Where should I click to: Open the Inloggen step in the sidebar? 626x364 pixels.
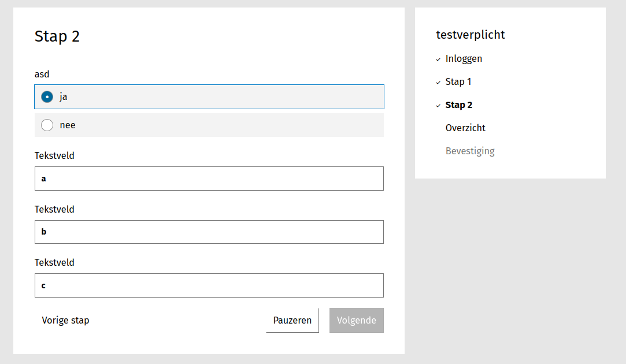tap(463, 58)
